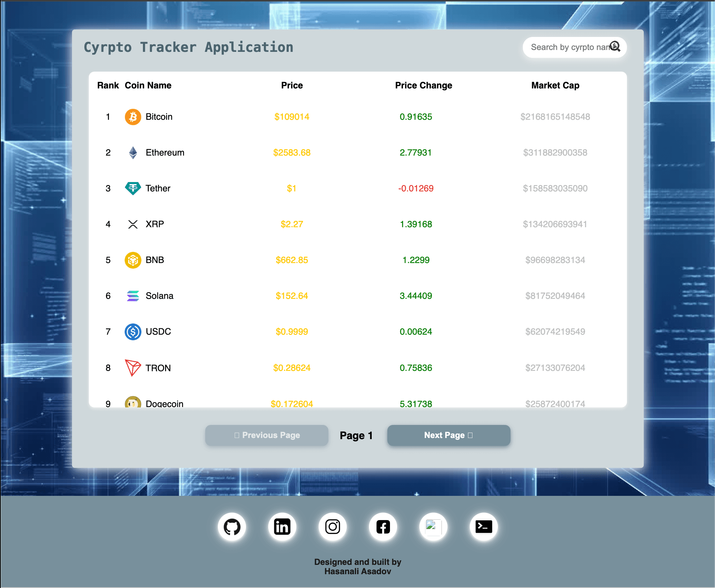Image resolution: width=715 pixels, height=588 pixels.
Task: Click the Solana striped logo
Action: [x=133, y=296]
